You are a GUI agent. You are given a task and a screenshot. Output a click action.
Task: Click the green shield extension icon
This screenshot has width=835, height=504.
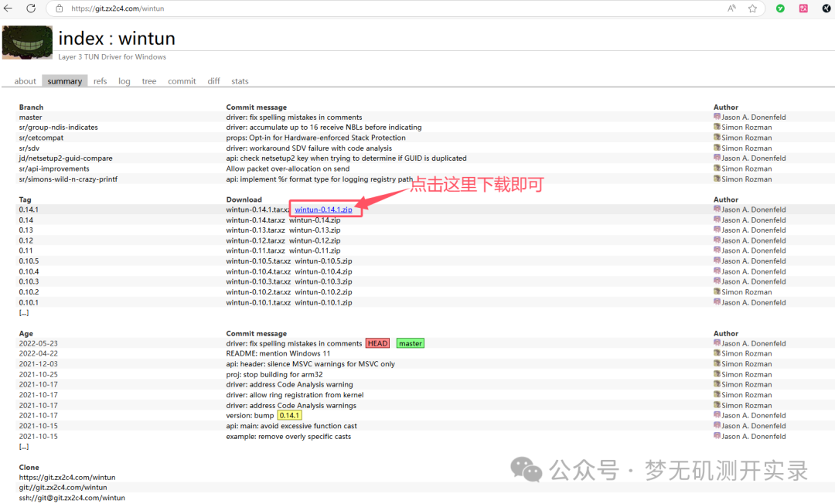click(780, 9)
